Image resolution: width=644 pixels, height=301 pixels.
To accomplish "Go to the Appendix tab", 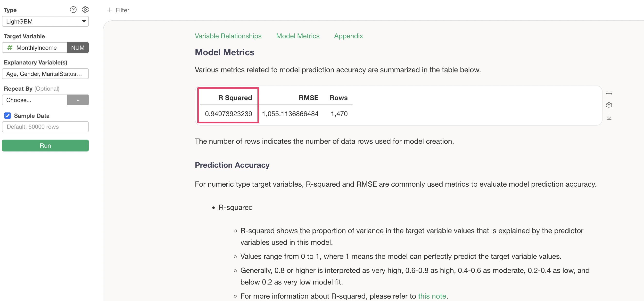I will coord(348,36).
